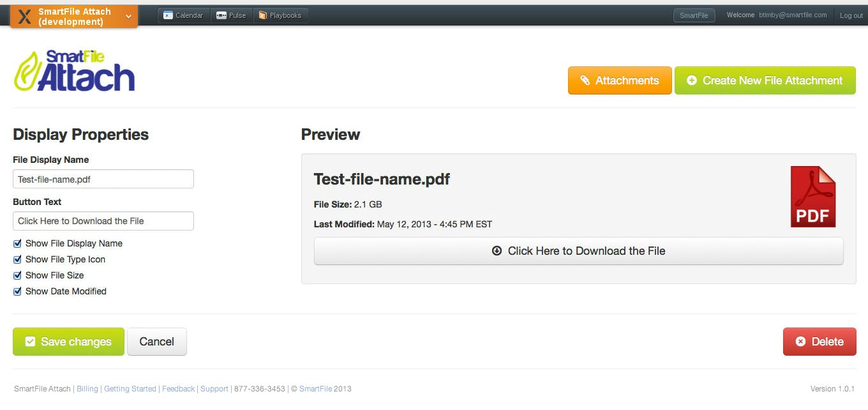Create New File Attachment

[x=765, y=80]
